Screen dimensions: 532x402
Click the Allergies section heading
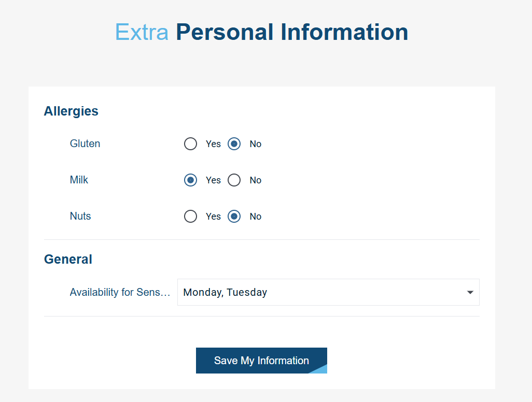[x=71, y=111]
